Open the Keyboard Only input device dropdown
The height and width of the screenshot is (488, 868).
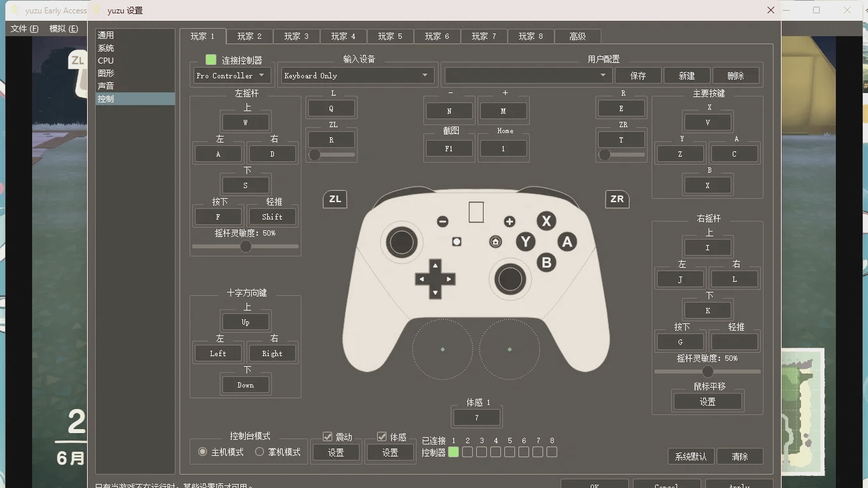[356, 76]
